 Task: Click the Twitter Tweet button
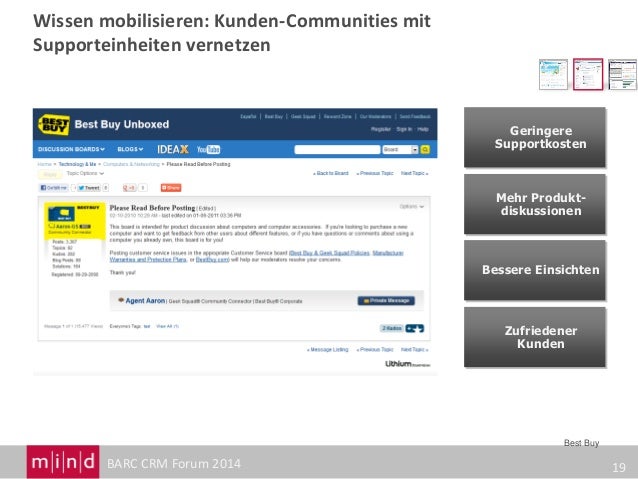tap(89, 188)
